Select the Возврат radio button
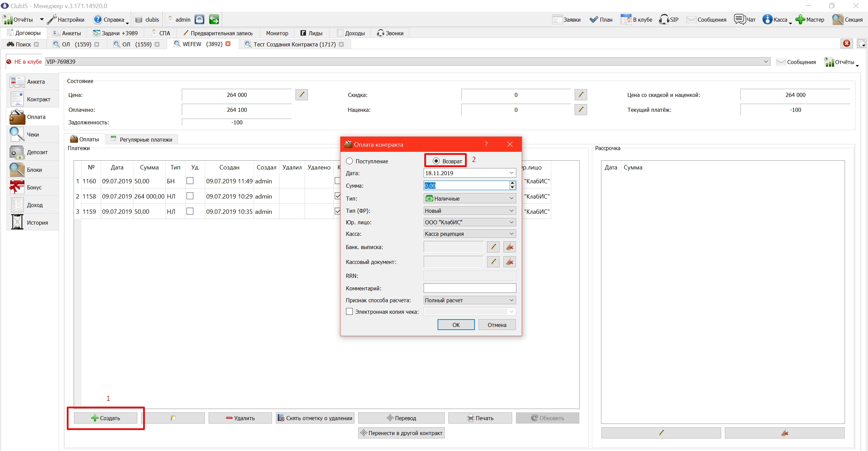868x451 pixels. 436,161
